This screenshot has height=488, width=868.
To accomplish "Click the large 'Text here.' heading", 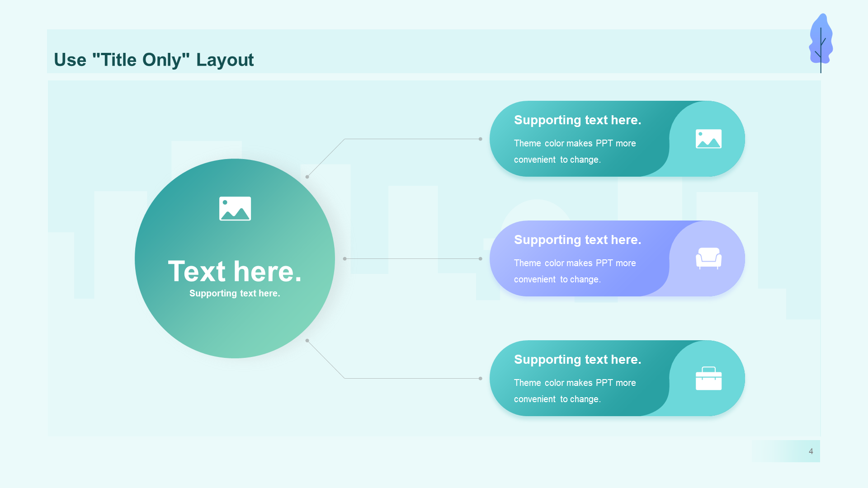I will [x=235, y=271].
